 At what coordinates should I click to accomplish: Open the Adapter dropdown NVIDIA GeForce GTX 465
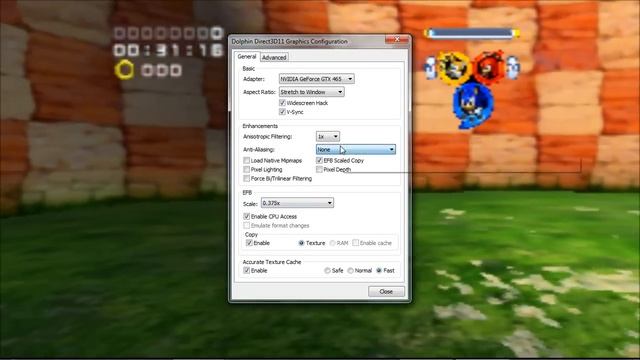coord(316,79)
